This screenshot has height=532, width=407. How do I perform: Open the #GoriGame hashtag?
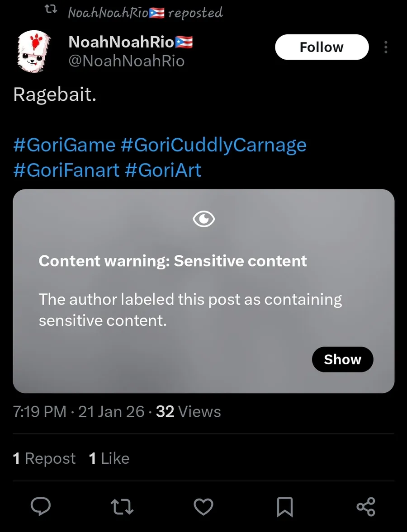(64, 145)
